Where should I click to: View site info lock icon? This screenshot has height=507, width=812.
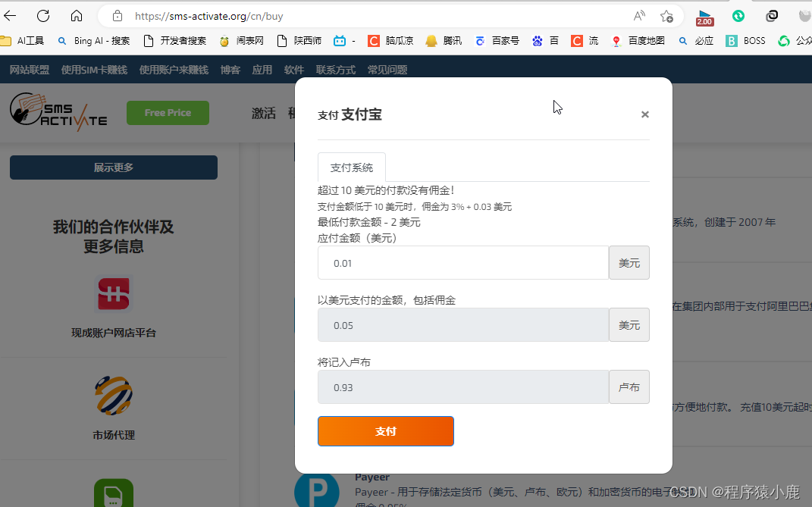click(118, 16)
